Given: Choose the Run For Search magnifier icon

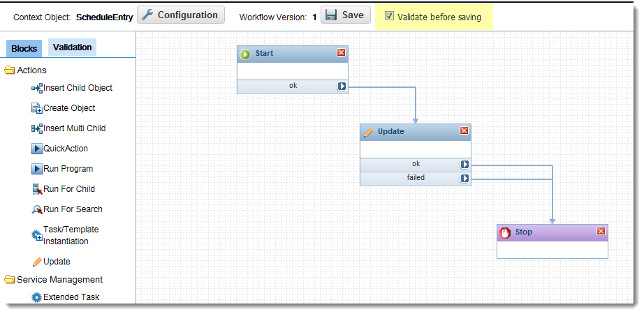Looking at the screenshot, I should point(37,209).
